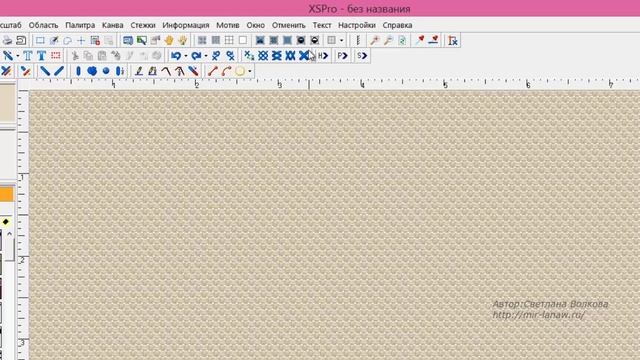Expand the stitch tool dropdown arrow

point(18,56)
